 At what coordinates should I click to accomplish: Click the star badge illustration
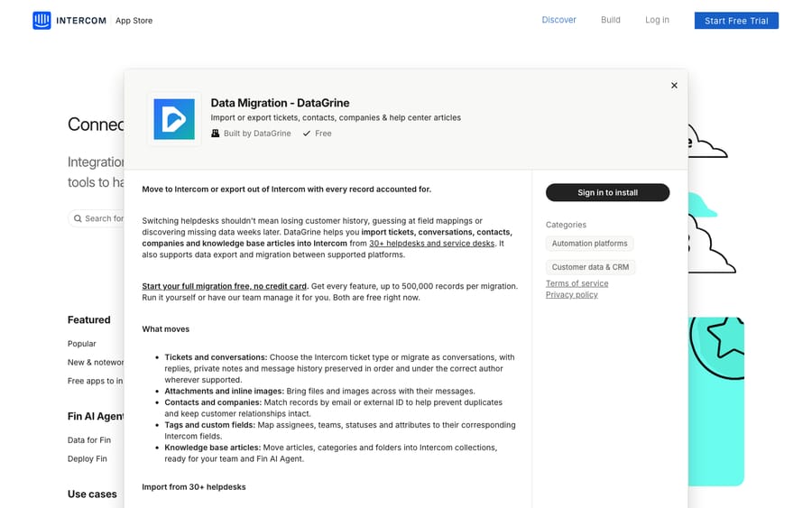coord(717,348)
